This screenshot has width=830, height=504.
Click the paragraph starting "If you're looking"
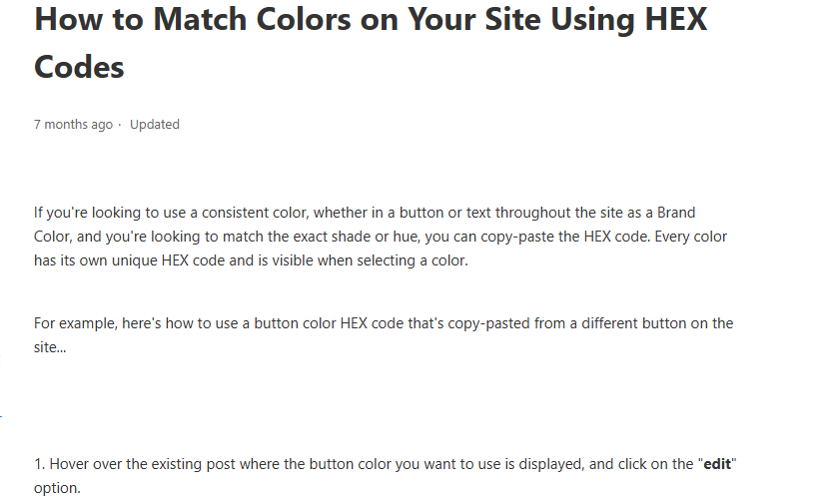pyautogui.click(x=381, y=237)
